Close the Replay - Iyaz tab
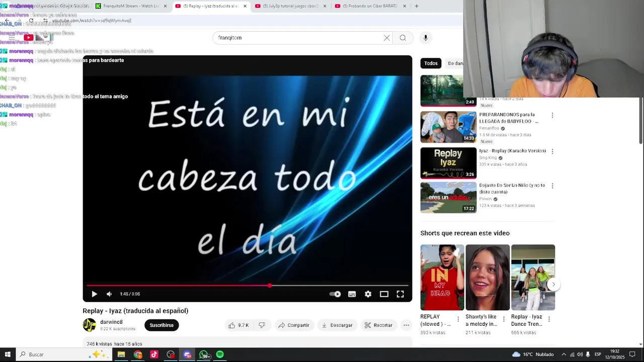The width and height of the screenshot is (644, 362). pos(245,6)
